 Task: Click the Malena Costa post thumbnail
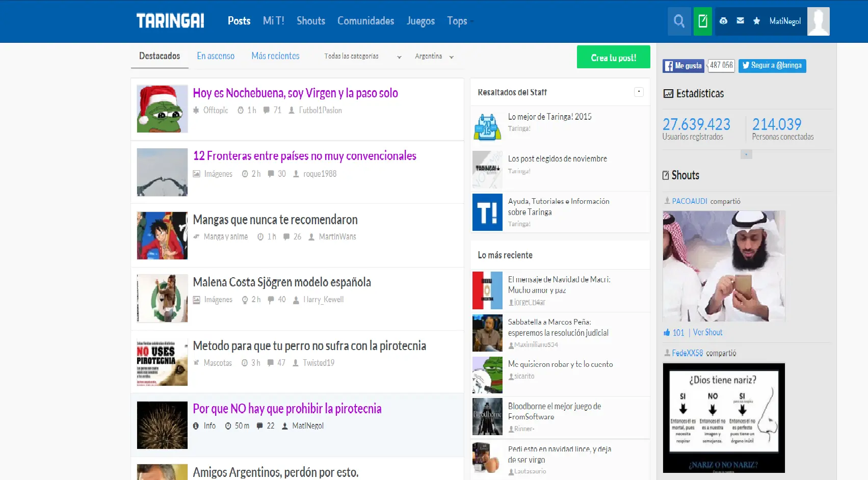(162, 299)
